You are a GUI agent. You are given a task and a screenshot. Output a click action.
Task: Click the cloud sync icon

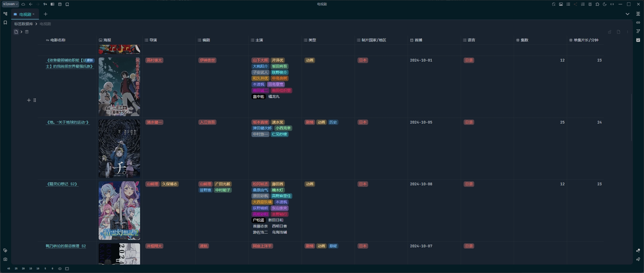pyautogui.click(x=23, y=4)
